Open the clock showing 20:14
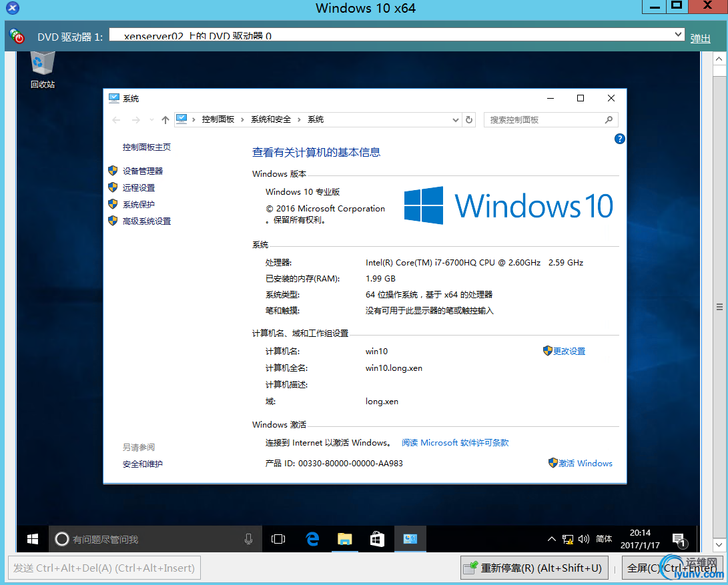Viewport: 728px width, 585px height. point(640,538)
